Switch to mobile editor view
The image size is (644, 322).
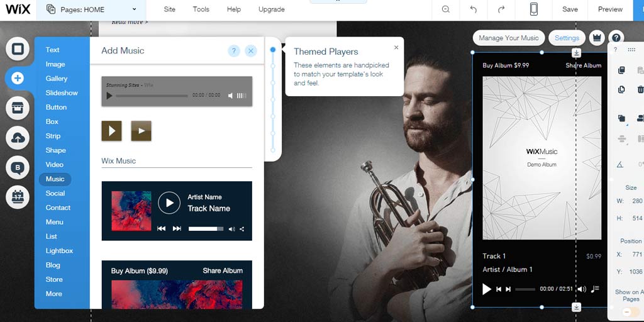533,9
